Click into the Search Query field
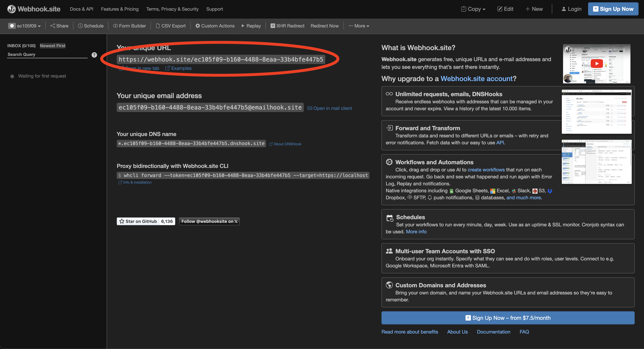The width and height of the screenshot is (644, 349). click(x=47, y=55)
